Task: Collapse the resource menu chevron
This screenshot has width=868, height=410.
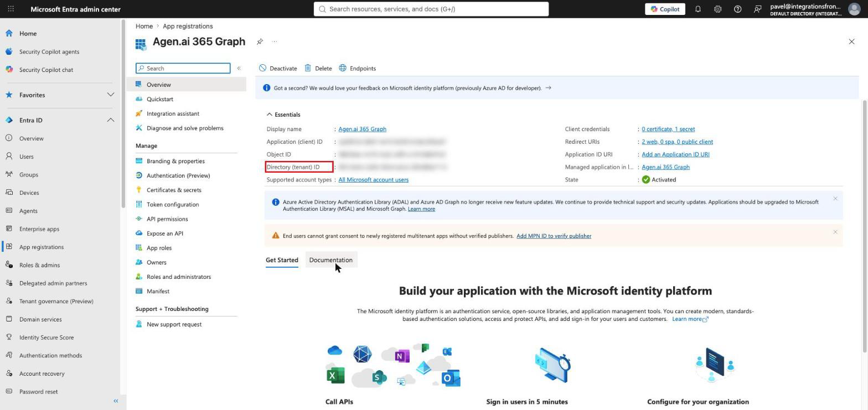Action: coord(239,68)
